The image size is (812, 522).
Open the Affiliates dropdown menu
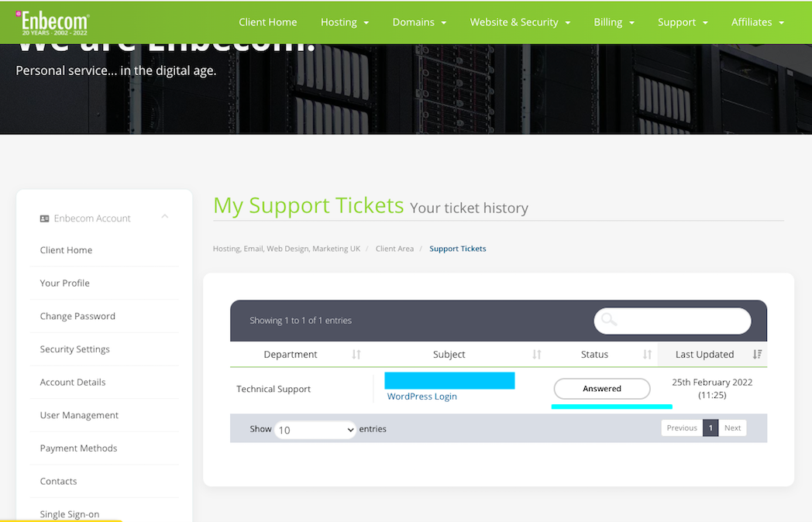pyautogui.click(x=758, y=22)
